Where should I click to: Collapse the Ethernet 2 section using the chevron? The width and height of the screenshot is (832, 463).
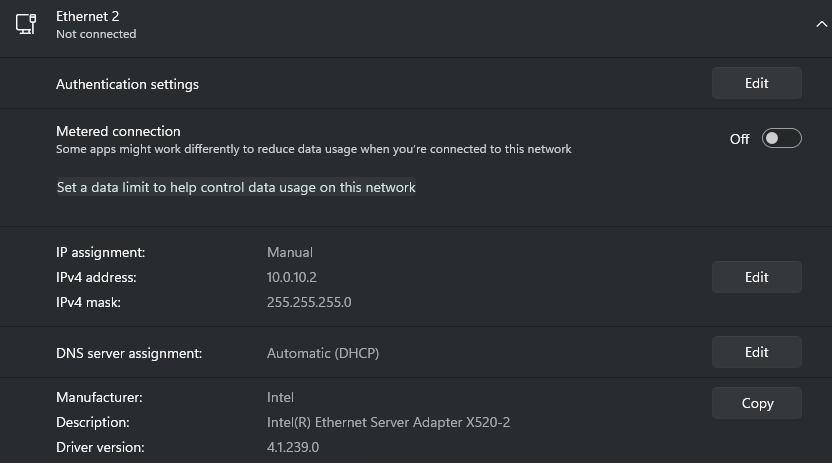pos(821,24)
